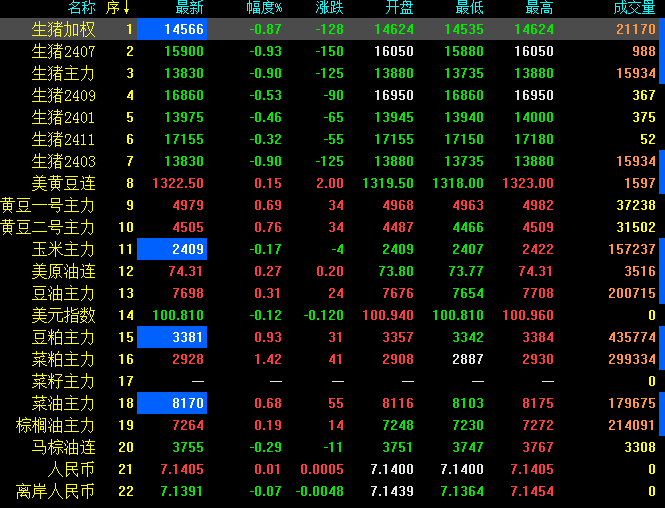Click the 最低 column header

(x=469, y=7)
